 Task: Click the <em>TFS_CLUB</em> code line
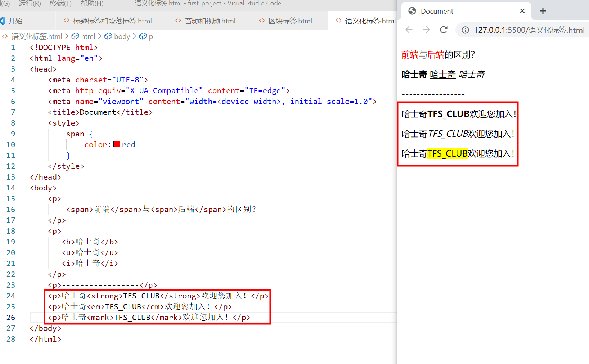(140, 307)
